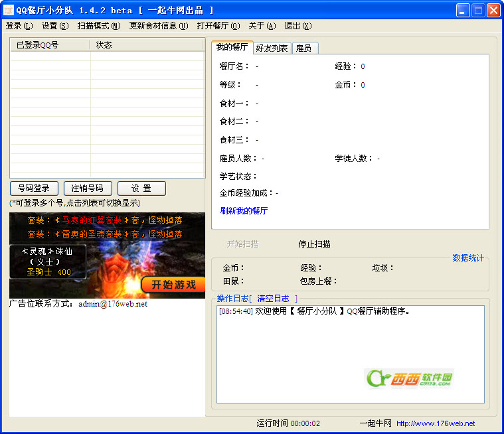Click the 广告位联系方式 admin@176web.net text
The width and height of the screenshot is (504, 434).
pos(78,304)
